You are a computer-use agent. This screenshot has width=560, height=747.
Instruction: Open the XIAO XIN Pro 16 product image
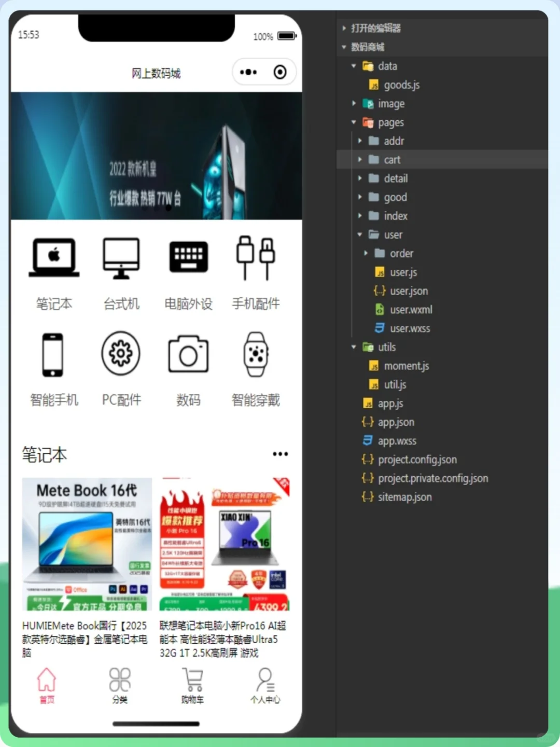point(225,544)
